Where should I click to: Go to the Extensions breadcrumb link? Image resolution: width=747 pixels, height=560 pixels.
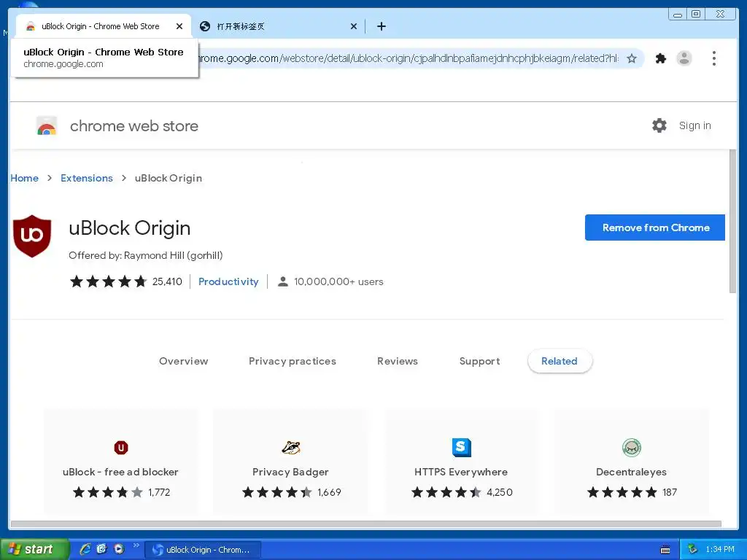tap(87, 178)
